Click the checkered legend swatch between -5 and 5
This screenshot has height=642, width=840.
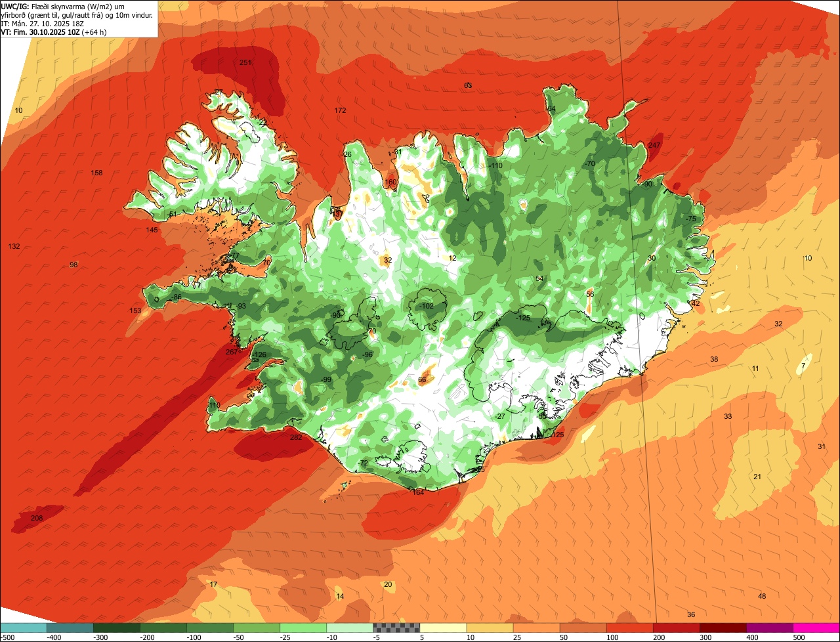point(396,628)
